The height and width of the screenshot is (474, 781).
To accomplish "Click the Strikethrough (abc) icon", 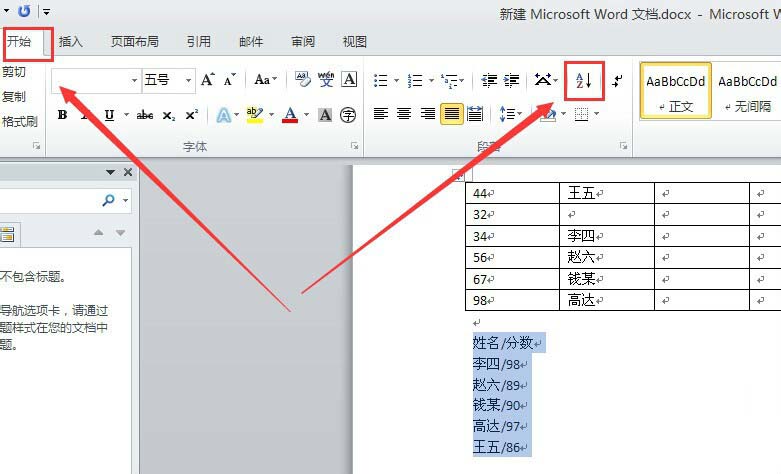I will [145, 115].
